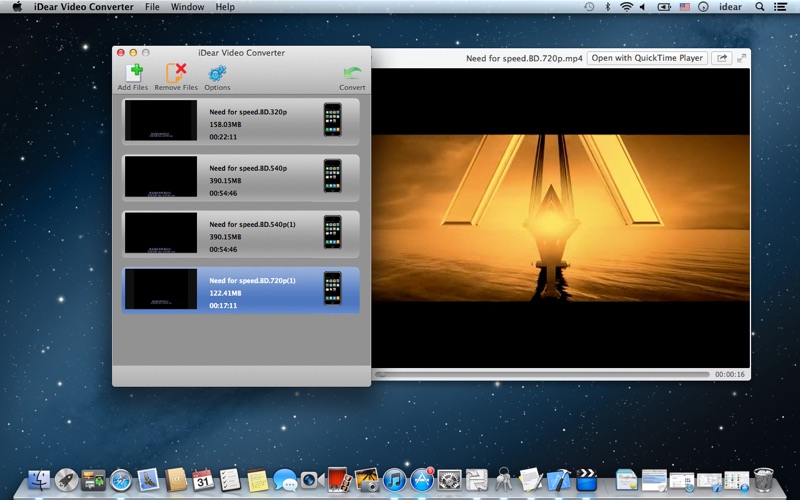Open Contacts address book icon in the Dock
The height and width of the screenshot is (500, 800).
tap(176, 480)
